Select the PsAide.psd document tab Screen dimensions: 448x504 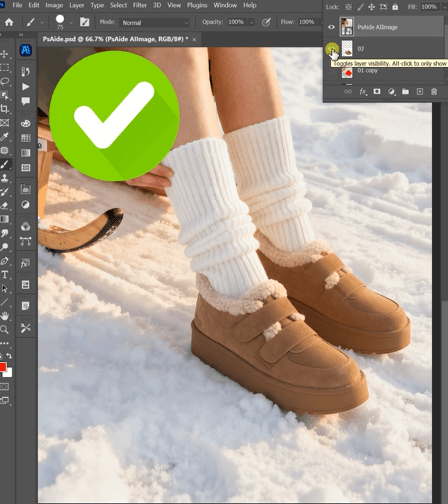coord(115,39)
